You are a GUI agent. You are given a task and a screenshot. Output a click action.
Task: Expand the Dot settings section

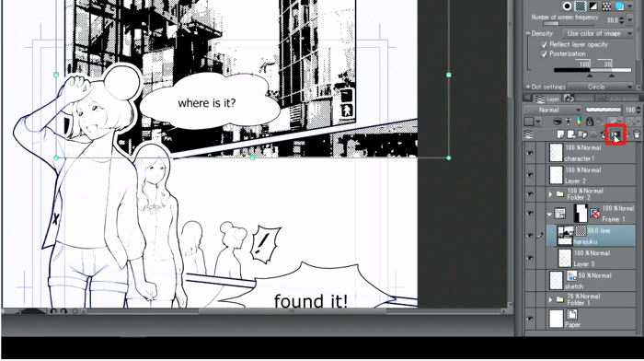(x=528, y=87)
